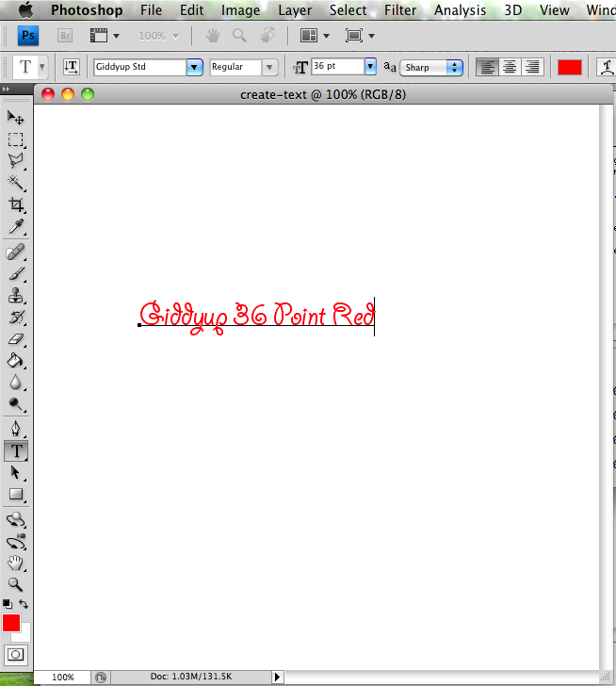This screenshot has width=616, height=686.
Task: Open Create Warped Text
Action: 607,68
